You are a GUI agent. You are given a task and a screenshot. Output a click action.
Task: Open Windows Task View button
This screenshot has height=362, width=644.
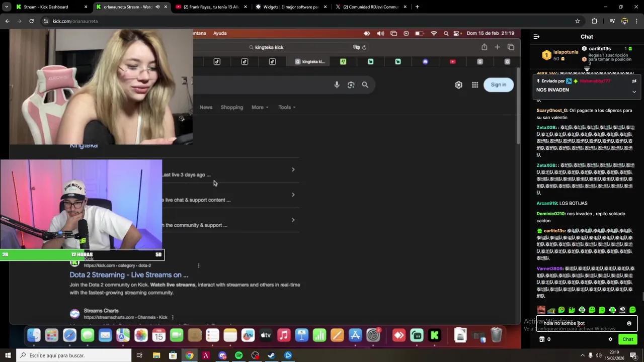(139, 355)
